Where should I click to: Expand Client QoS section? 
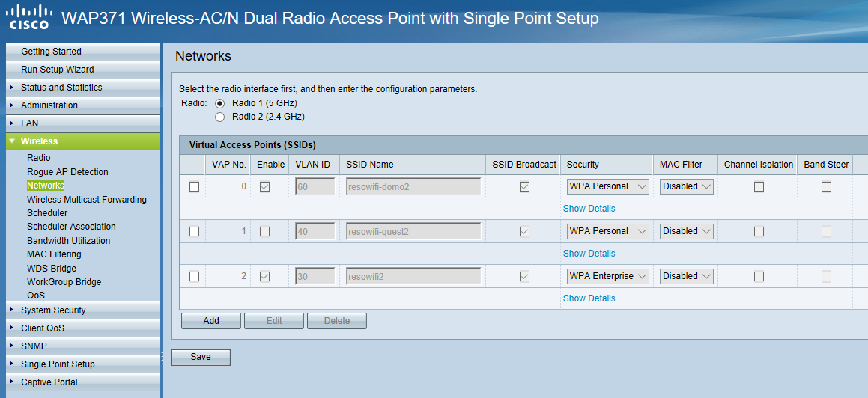(83, 328)
